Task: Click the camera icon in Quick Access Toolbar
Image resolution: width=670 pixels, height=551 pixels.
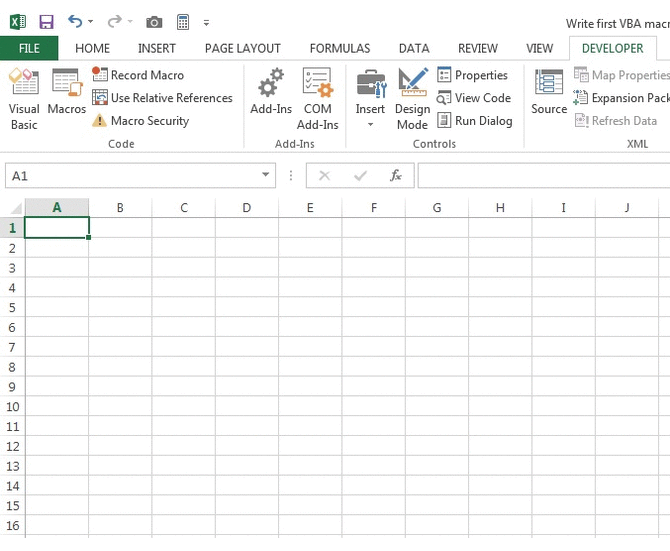Action: click(154, 22)
